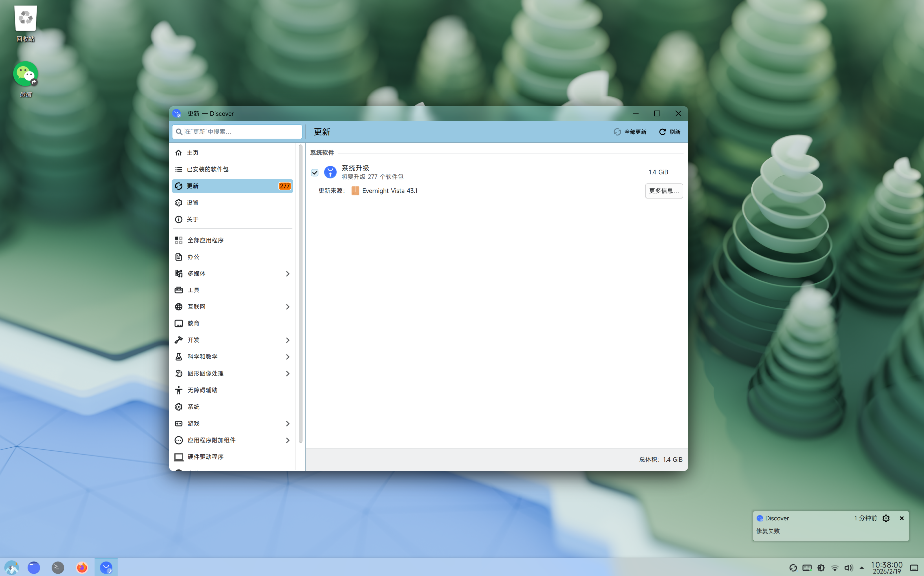This screenshot has height=576, width=924.
Task: Select the Home (主页) sidebar entry
Action: (x=192, y=153)
